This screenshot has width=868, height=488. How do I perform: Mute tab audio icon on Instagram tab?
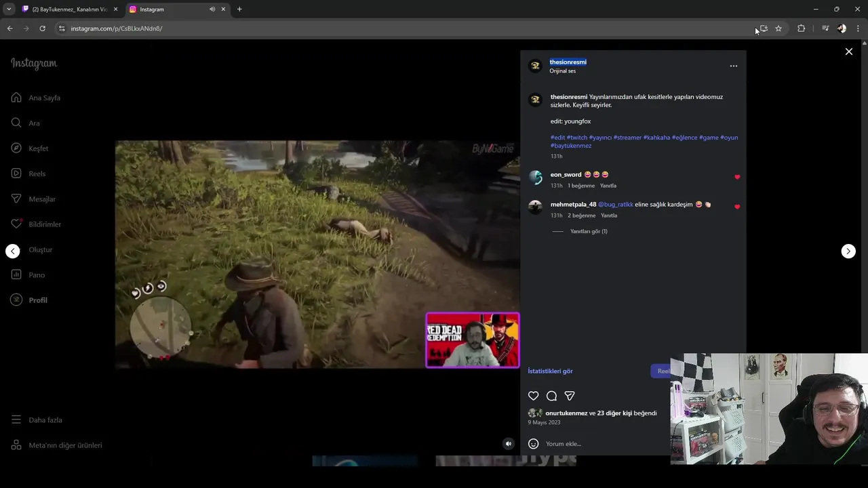coord(212,9)
